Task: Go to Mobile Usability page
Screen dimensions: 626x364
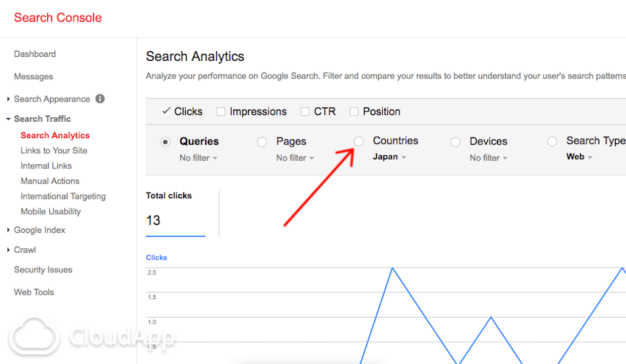Action: [50, 211]
